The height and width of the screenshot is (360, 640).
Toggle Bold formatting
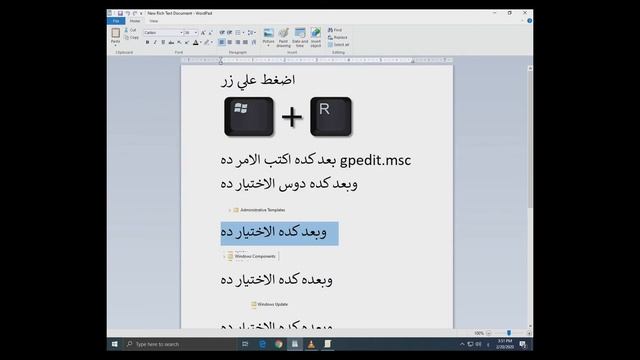point(147,42)
